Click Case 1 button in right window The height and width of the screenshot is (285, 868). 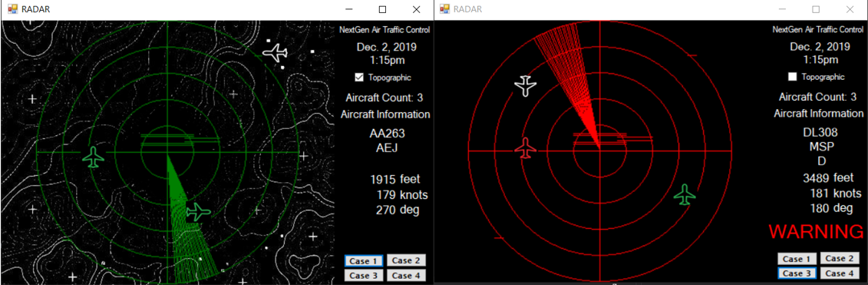point(797,259)
